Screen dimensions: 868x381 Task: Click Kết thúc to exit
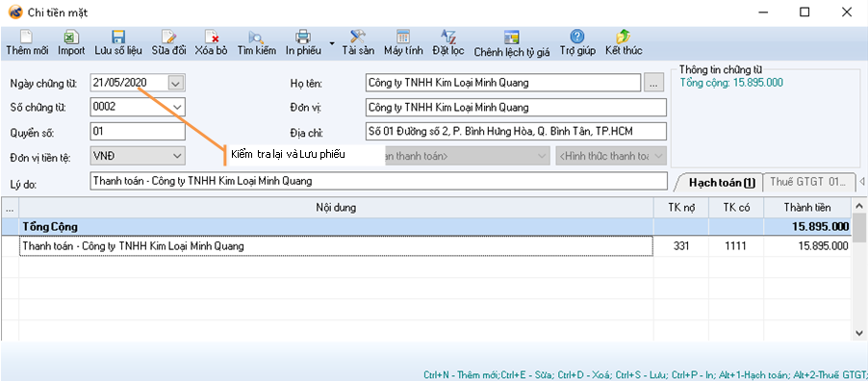[x=624, y=42]
